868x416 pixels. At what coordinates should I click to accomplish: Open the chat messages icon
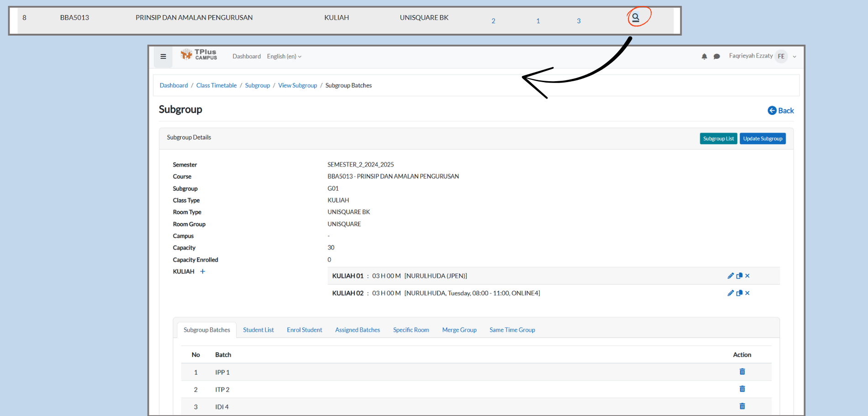click(x=716, y=57)
